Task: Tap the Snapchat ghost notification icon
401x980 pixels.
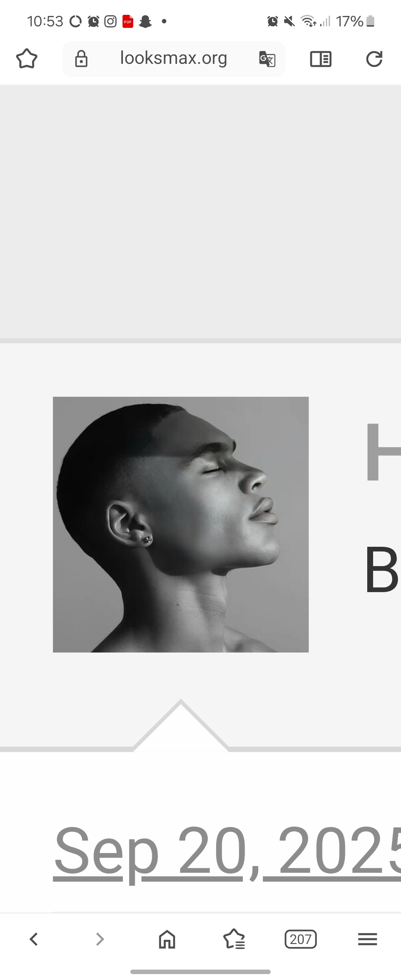Action: pyautogui.click(x=145, y=21)
